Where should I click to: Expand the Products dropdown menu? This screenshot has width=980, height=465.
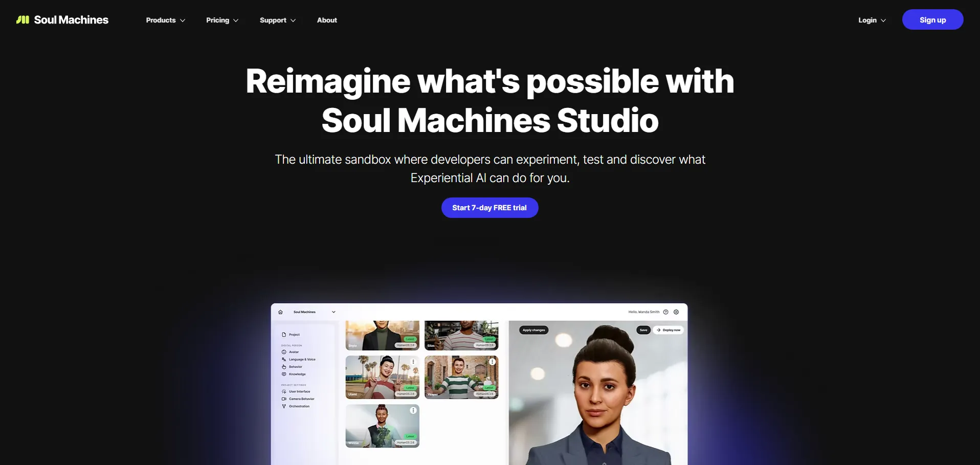click(x=165, y=20)
